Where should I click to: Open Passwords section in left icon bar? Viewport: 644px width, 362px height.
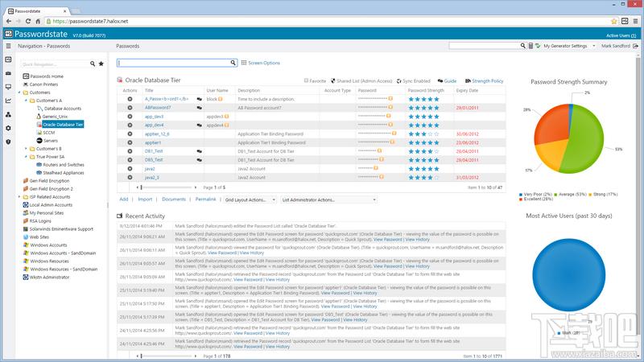[8, 60]
